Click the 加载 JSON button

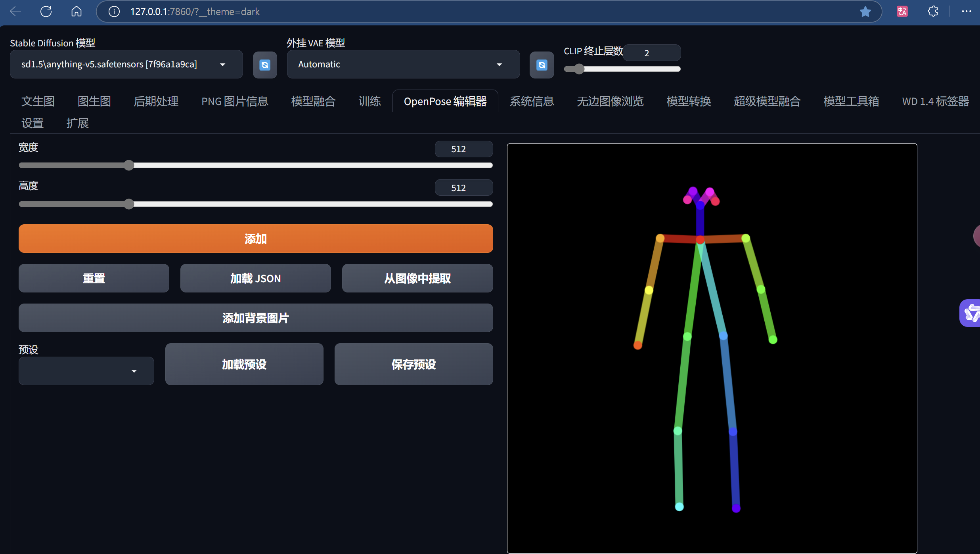[x=255, y=278]
